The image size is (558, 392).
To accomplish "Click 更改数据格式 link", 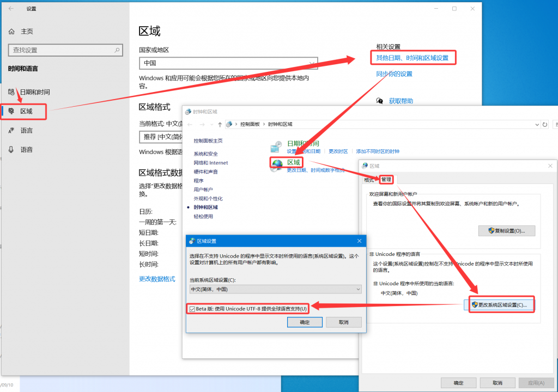I will 157,279.
